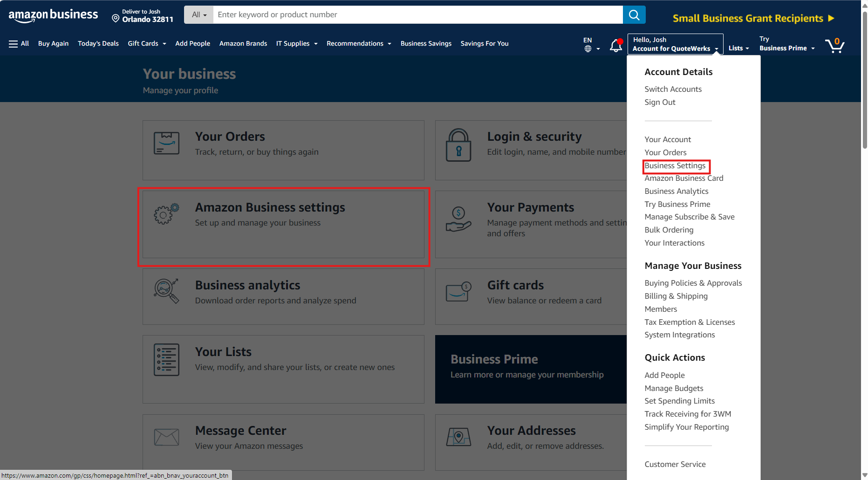This screenshot has width=868, height=480.
Task: Open Track Receiving for 3WM
Action: point(688,414)
